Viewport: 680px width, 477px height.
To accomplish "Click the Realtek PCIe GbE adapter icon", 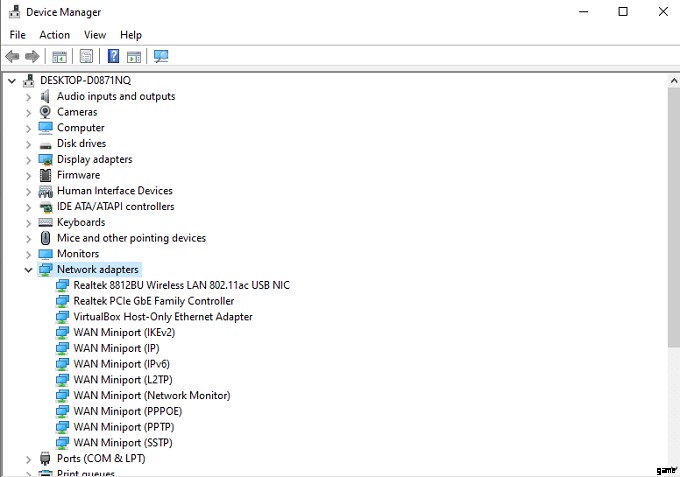I will (x=62, y=301).
